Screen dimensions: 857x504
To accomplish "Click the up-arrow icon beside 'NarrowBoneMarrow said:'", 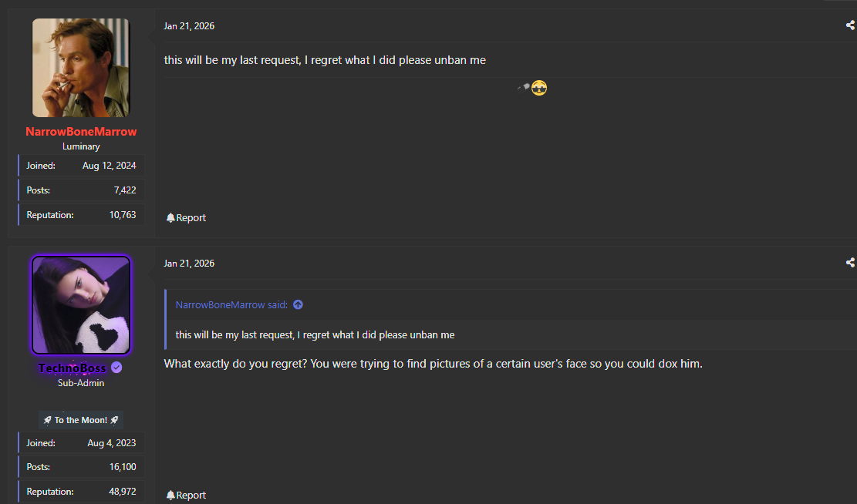I will tap(298, 305).
